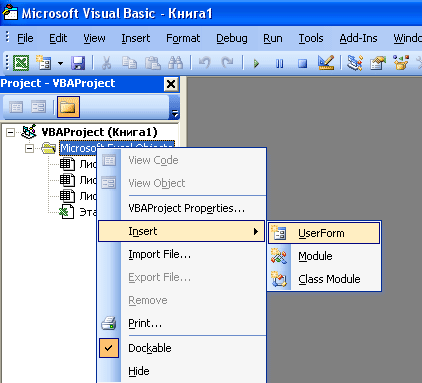Screen dimensions: 422x383
Task: Open the Insert object dropdown arrow
Action: pos(60,63)
